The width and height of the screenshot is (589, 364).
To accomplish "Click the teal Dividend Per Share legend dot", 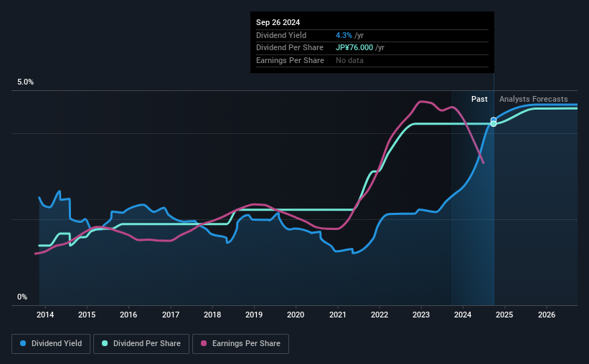I will (105, 343).
